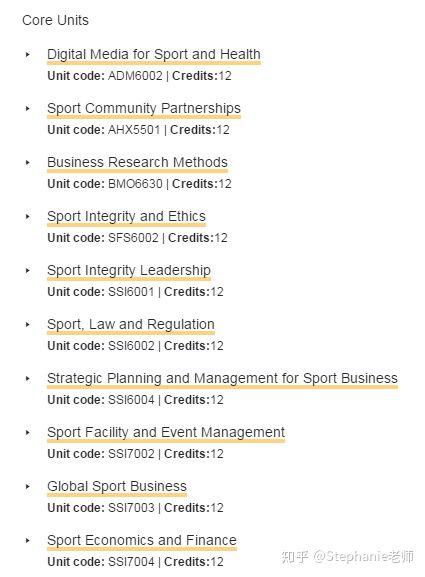Open the Sport Integrity Leadership unit link
Screen dimensions: 425x577
(x=129, y=270)
